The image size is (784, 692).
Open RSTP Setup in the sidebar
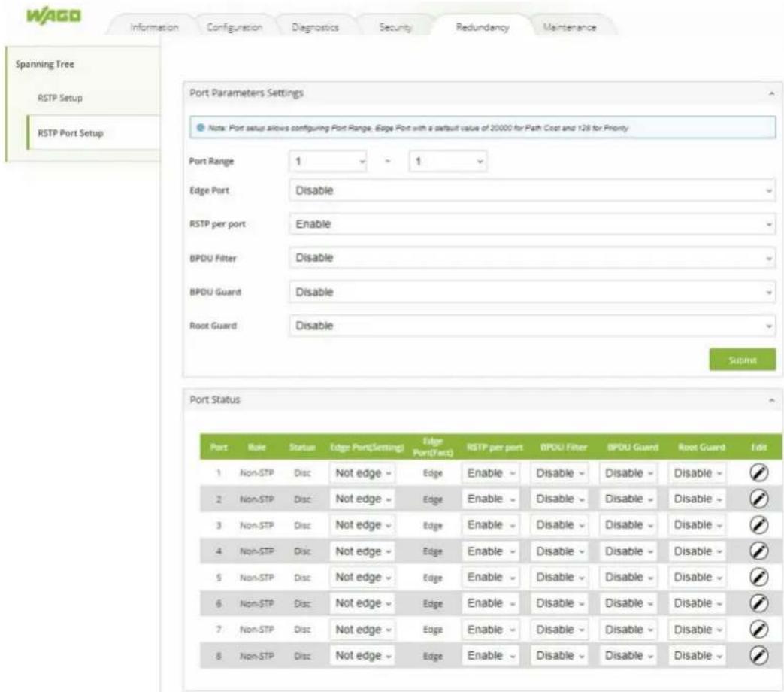click(x=60, y=98)
